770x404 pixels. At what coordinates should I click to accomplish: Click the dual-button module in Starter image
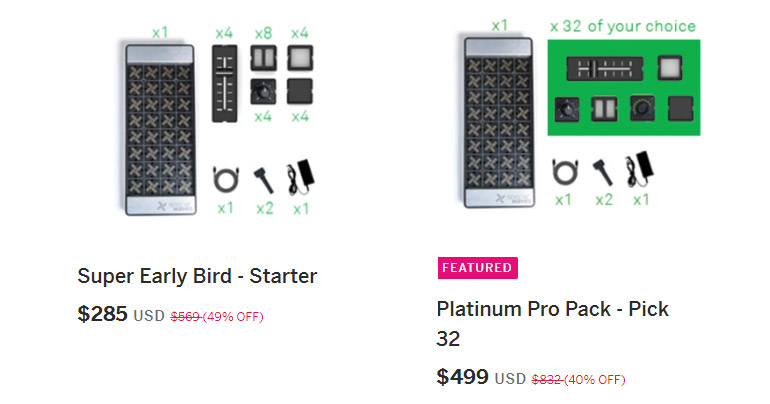pos(264,59)
